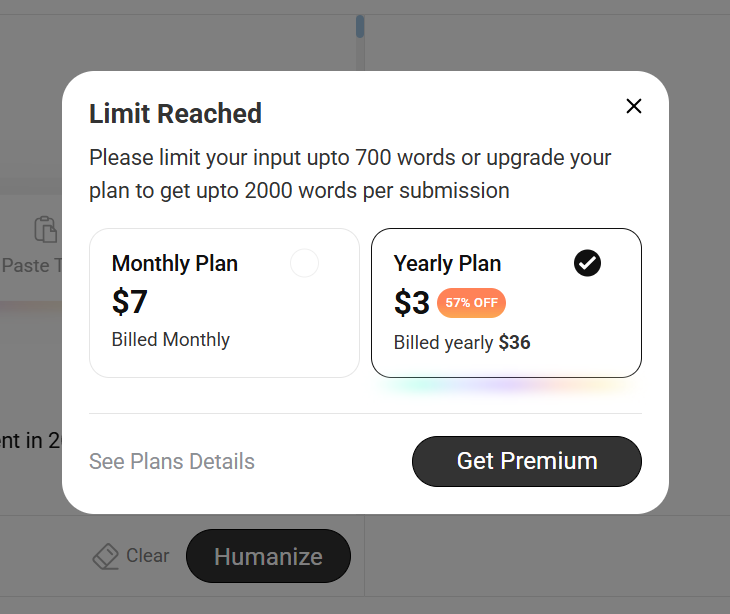Click the Humanize button
The width and height of the screenshot is (730, 614).
tap(268, 556)
